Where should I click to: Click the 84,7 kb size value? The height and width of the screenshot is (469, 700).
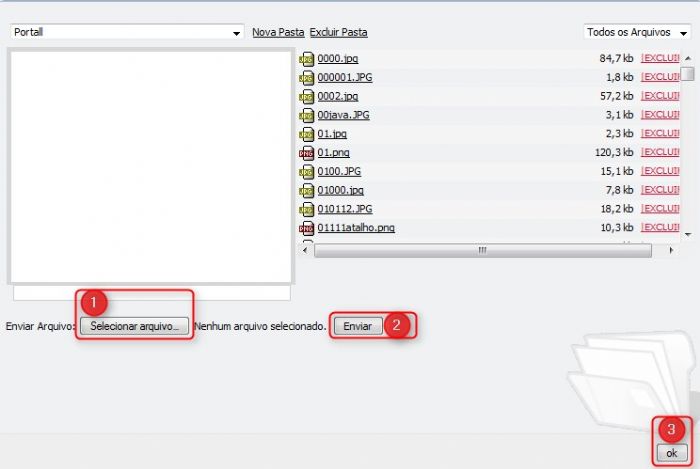(x=617, y=58)
